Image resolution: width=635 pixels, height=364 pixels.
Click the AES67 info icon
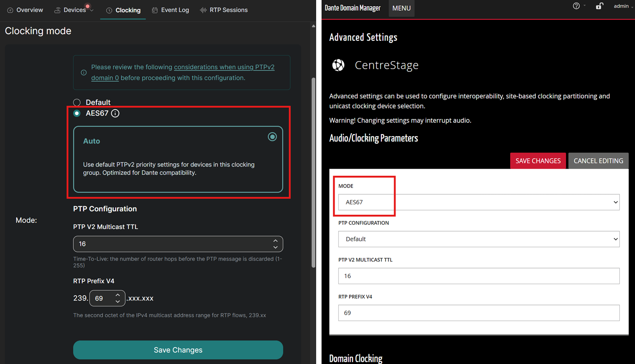pos(115,113)
